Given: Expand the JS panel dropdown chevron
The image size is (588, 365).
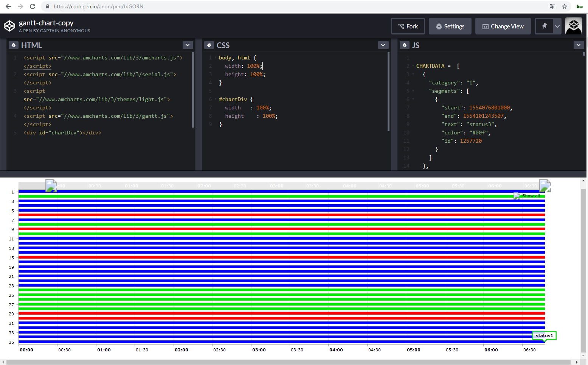Looking at the screenshot, I should click(579, 45).
